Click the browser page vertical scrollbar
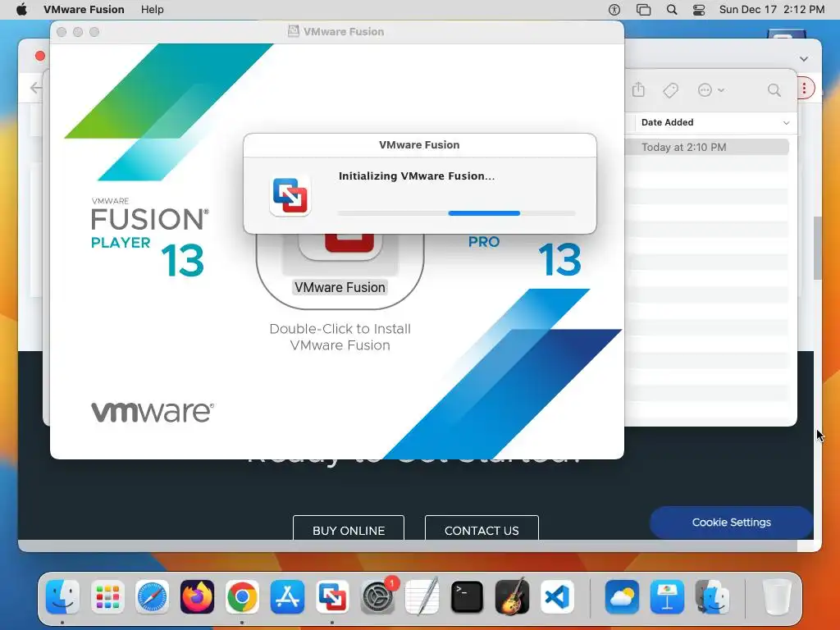 [818, 248]
